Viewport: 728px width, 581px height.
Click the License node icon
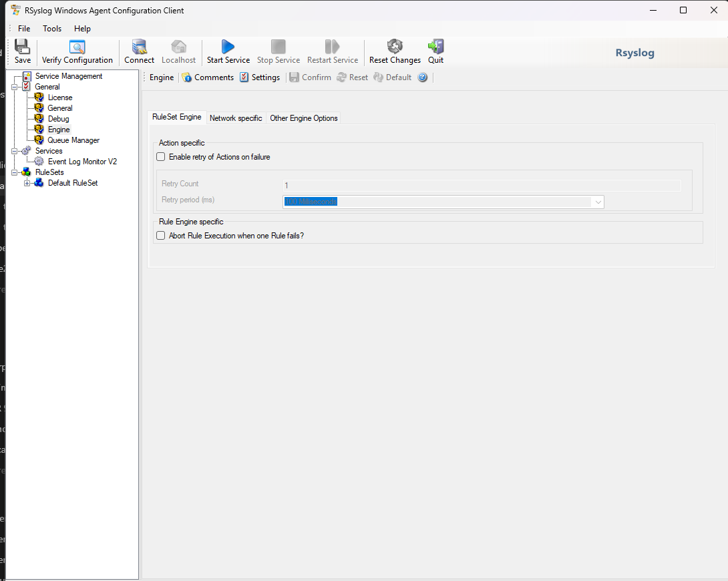click(x=39, y=98)
